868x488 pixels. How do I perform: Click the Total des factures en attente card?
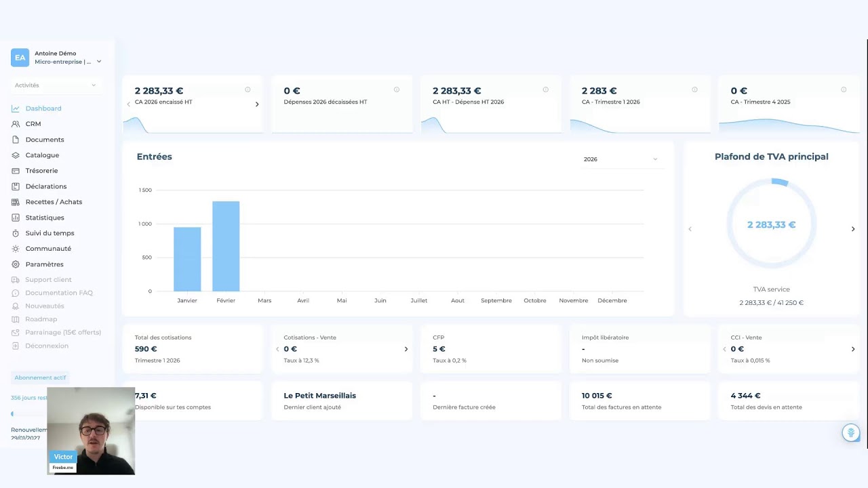(639, 401)
